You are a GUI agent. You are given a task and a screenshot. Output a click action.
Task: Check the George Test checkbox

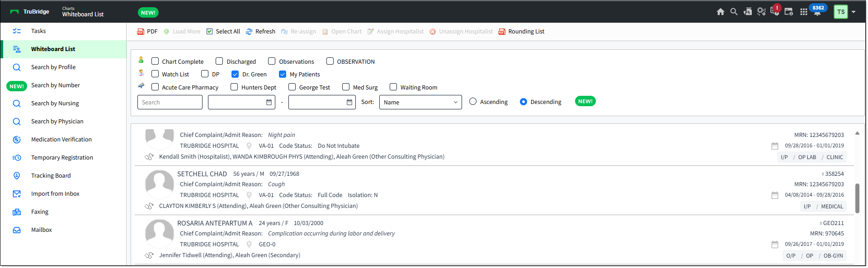tap(292, 87)
